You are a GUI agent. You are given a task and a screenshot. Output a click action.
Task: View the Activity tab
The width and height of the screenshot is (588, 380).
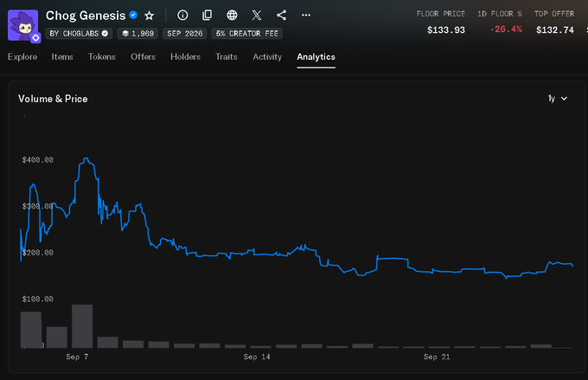pos(267,57)
